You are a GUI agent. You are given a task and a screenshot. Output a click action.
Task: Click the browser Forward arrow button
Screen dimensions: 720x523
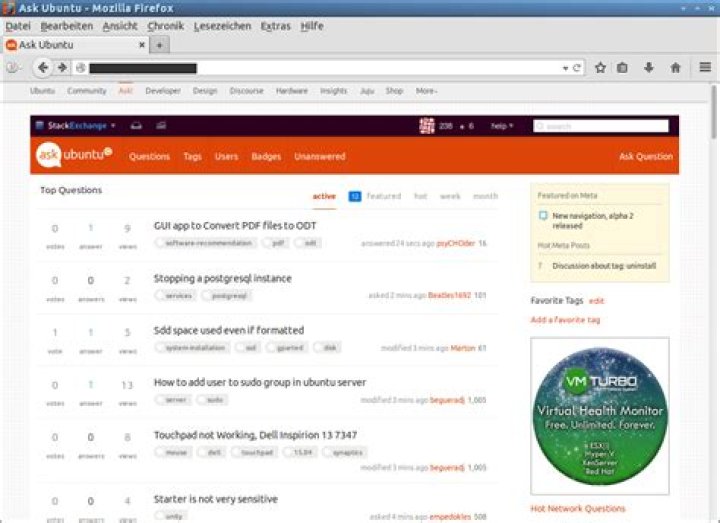(x=62, y=68)
